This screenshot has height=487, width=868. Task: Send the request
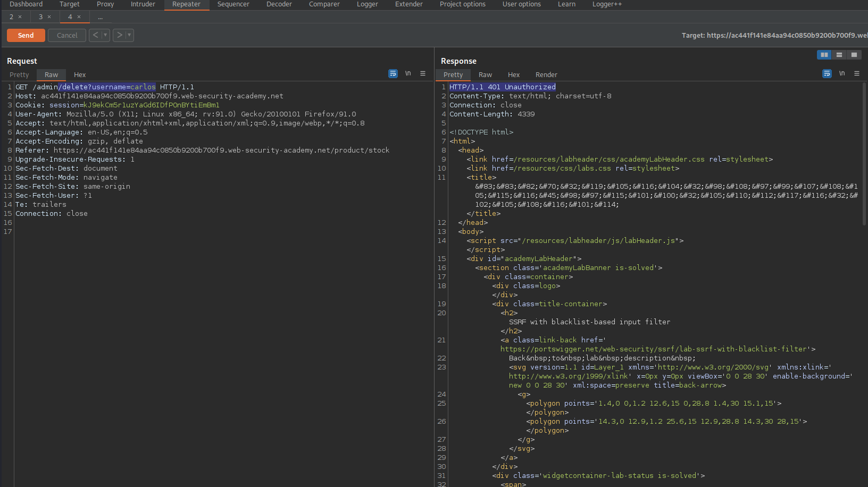26,35
